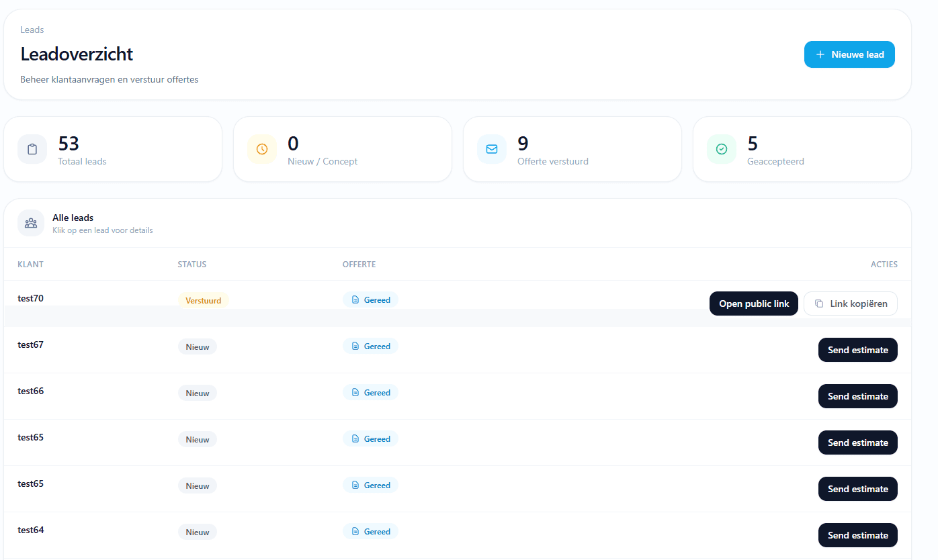The image size is (938, 560).
Task: Click the Nieuw / Concept count 0
Action: point(293,144)
